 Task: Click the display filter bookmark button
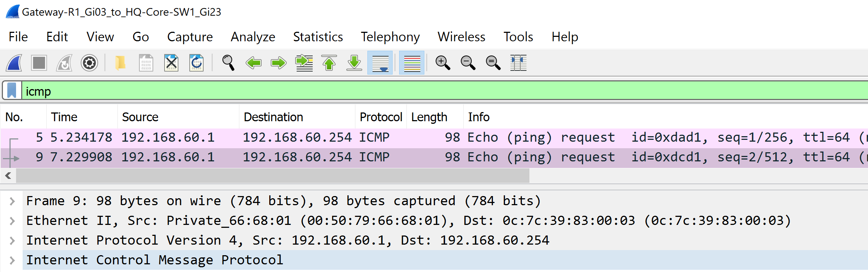[12, 91]
